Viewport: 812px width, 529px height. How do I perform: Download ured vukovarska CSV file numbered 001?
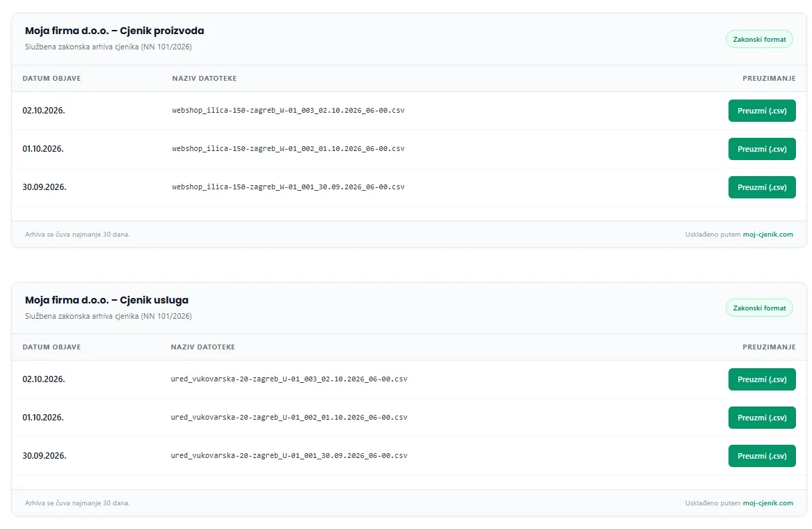[x=762, y=456]
